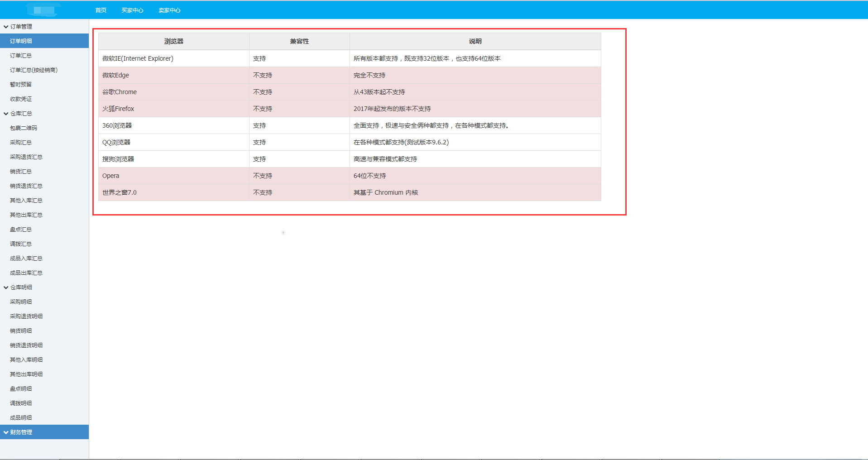Select the 世界之窗7.0 table cell
Viewport: 868px width, 460px height.
(174, 192)
